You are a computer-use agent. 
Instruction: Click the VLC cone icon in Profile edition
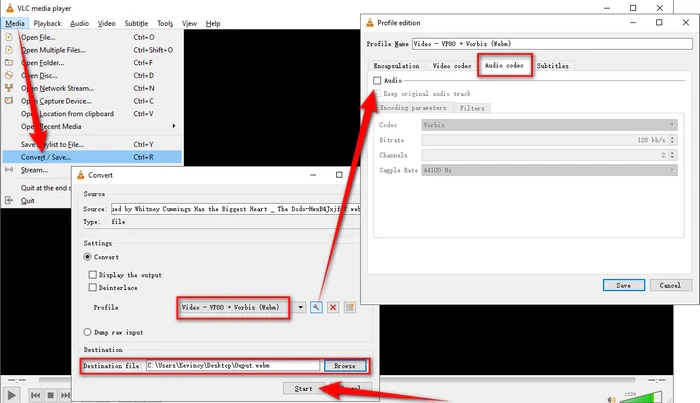370,22
